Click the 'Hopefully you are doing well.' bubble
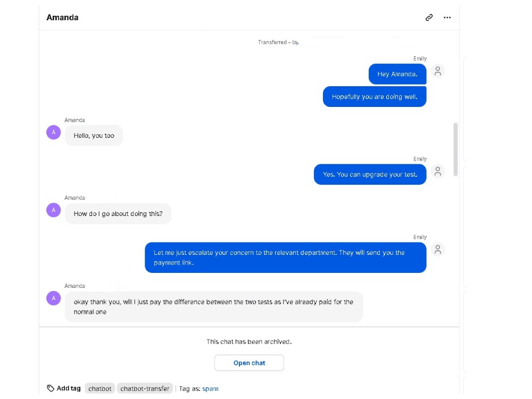 375,97
